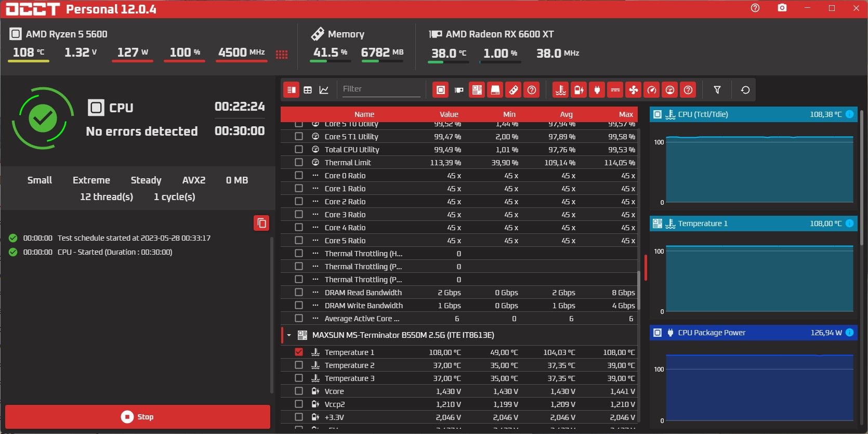The height and width of the screenshot is (434, 868).
Task: Switch to graph-only view icon
Action: pos(324,90)
